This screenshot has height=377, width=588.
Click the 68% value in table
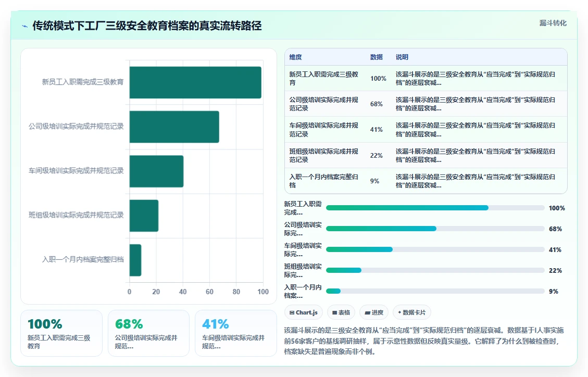(x=377, y=104)
